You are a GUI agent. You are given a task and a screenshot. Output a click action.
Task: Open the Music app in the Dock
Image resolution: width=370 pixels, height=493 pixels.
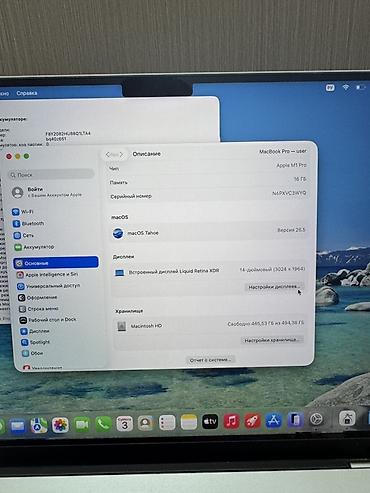coord(231,421)
